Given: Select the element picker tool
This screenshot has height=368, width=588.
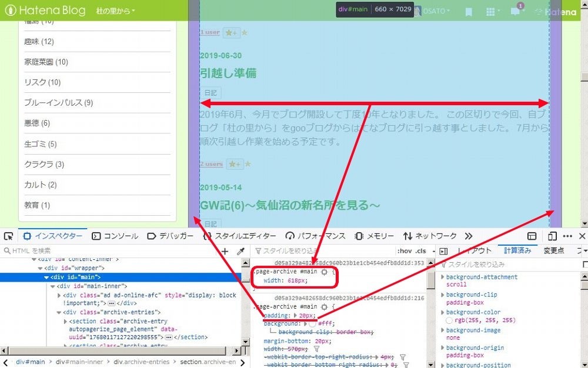Looking at the screenshot, I should pos(8,236).
